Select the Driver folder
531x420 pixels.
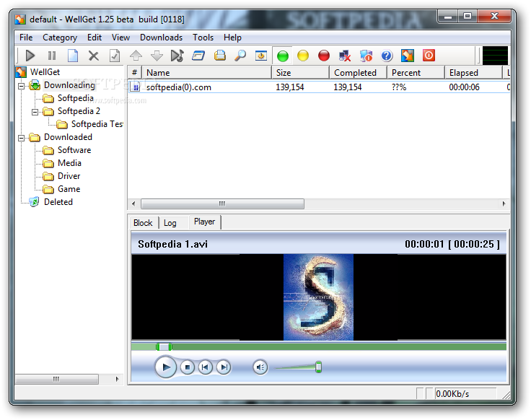coord(69,176)
